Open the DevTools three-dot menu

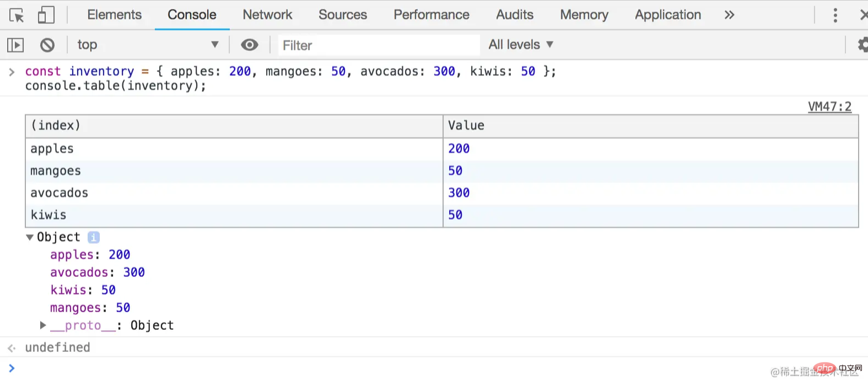click(835, 15)
